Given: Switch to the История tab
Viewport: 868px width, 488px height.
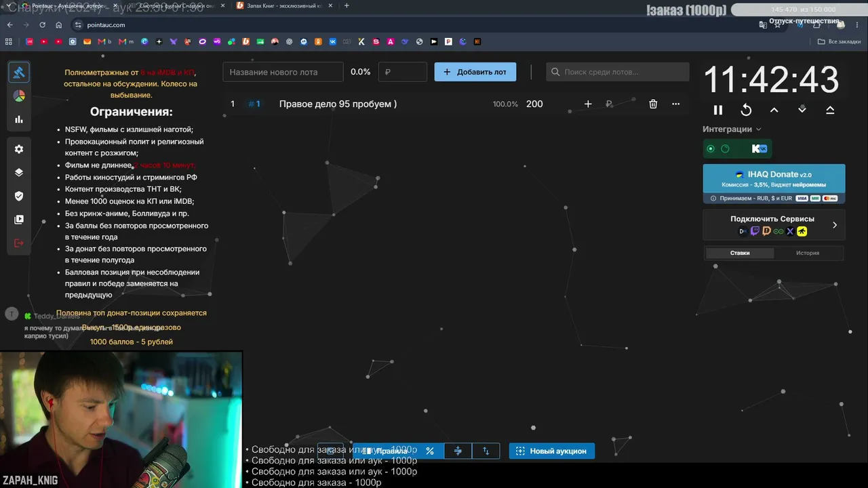Looking at the screenshot, I should pos(808,253).
